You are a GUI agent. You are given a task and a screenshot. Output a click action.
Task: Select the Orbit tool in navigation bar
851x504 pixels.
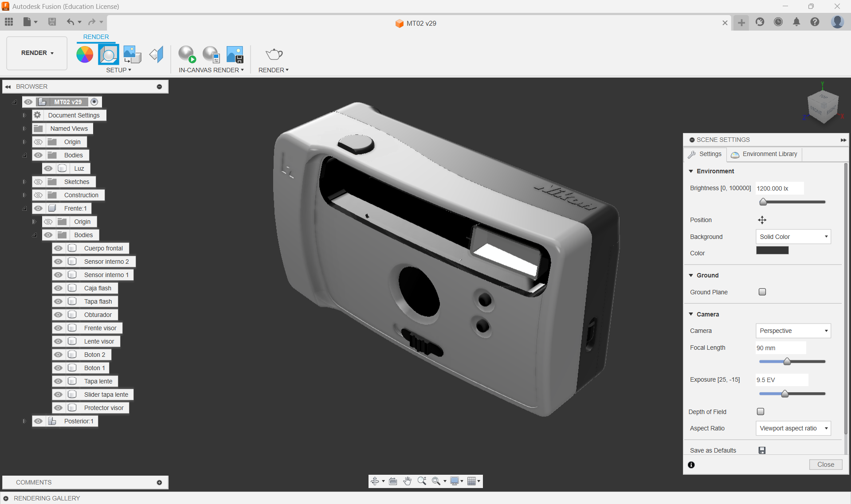pos(375,481)
